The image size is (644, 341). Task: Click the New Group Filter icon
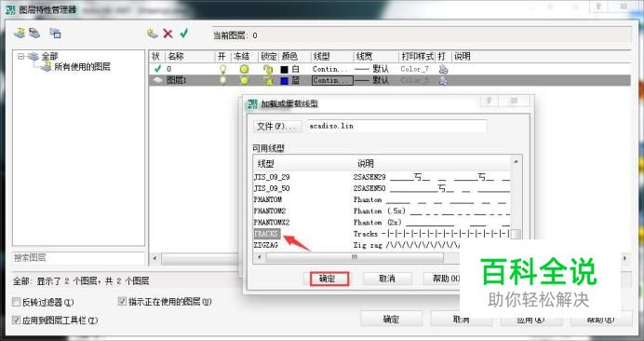click(x=34, y=34)
